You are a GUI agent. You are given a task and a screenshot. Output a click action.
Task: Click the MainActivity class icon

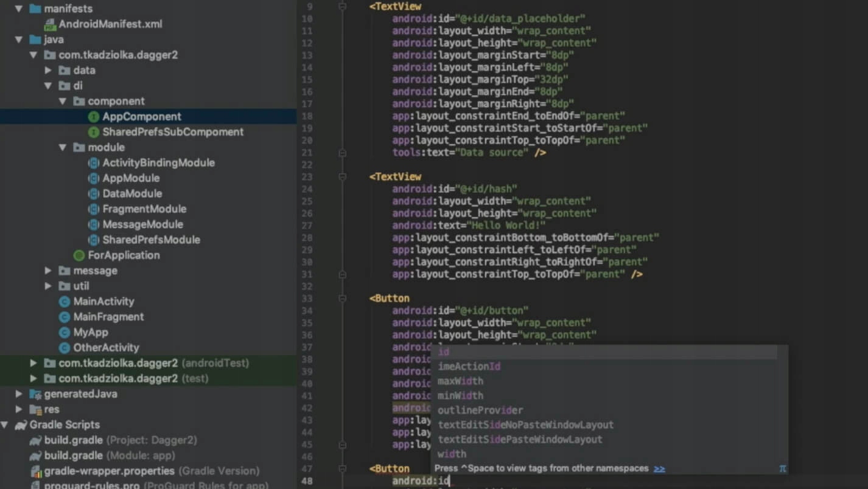64,302
